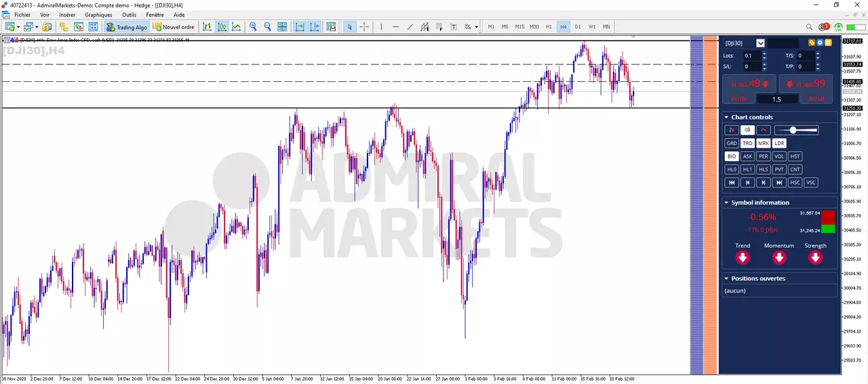Image resolution: width=868 pixels, height=384 pixels.
Task: Open the search magnifier in toolbar
Action: click(809, 27)
